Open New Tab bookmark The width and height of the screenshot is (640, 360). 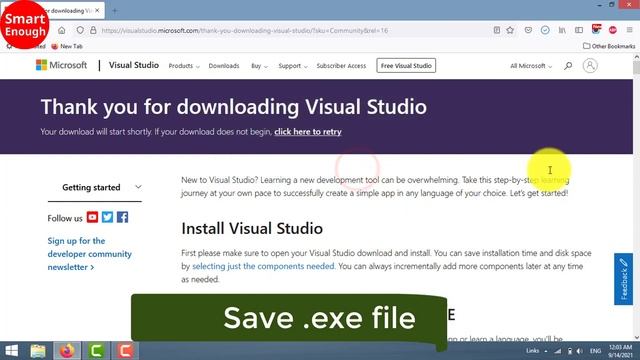pyautogui.click(x=67, y=47)
